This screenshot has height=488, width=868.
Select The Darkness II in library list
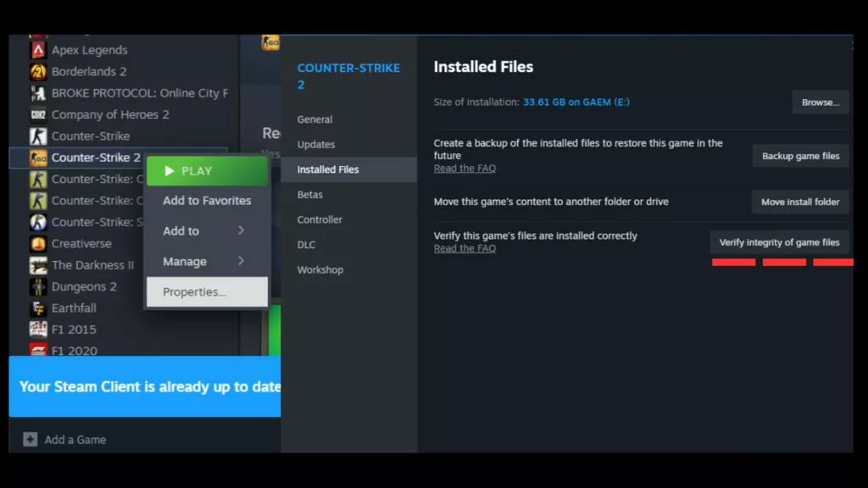coord(92,265)
